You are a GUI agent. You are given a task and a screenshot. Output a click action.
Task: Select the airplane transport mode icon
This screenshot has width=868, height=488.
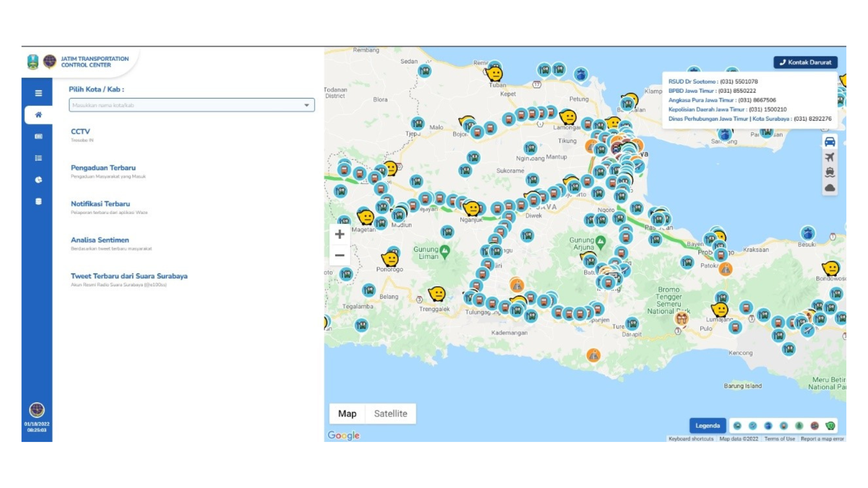click(830, 157)
